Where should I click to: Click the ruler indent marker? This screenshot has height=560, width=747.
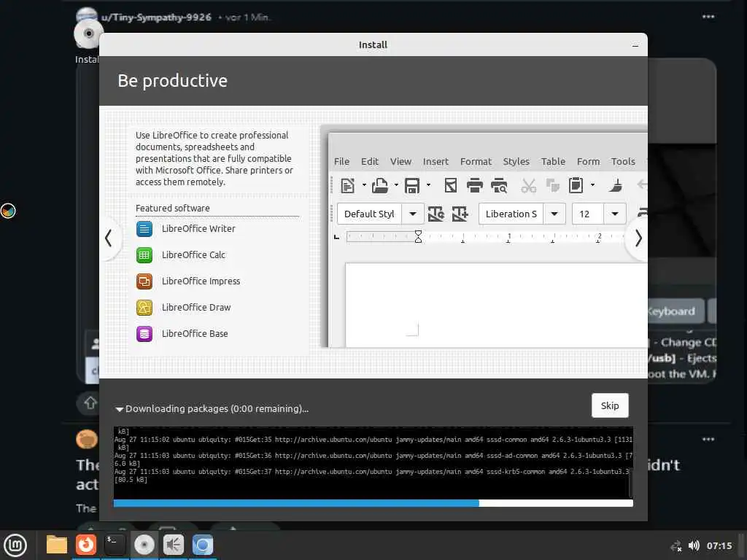418,237
